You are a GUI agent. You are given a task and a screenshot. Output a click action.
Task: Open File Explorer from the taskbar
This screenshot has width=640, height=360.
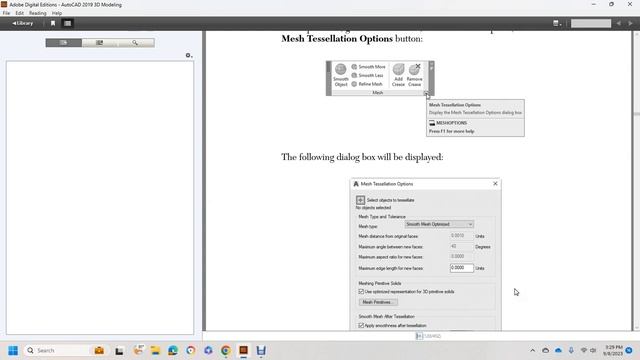point(155,350)
